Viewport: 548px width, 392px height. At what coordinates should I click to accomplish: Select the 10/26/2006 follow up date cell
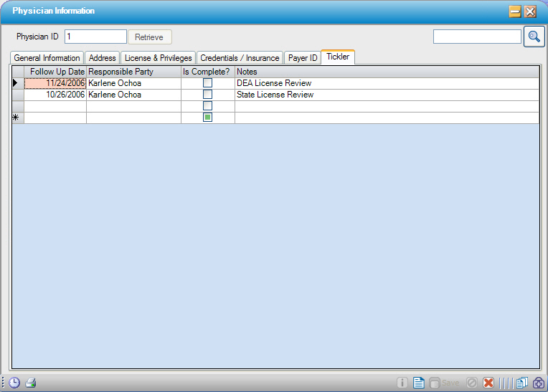pyautogui.click(x=56, y=95)
